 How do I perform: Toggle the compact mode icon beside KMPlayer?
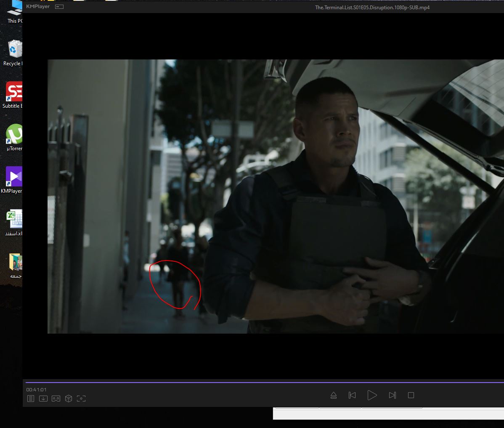(x=59, y=7)
